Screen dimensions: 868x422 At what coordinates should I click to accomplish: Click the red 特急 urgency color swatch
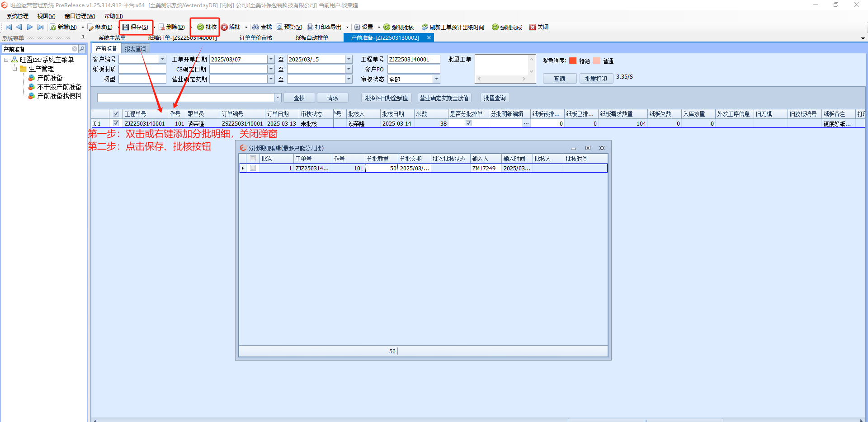573,61
